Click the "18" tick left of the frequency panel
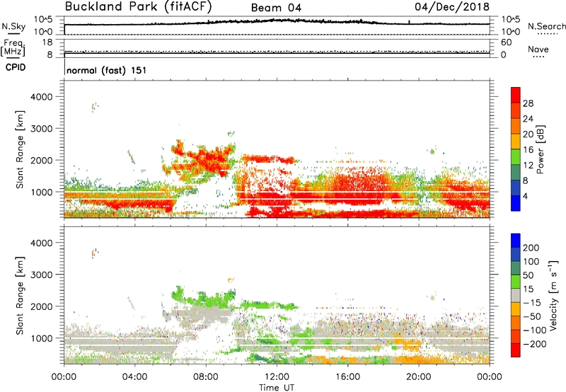Viewport: 566px width, 392px height. pyautogui.click(x=47, y=42)
